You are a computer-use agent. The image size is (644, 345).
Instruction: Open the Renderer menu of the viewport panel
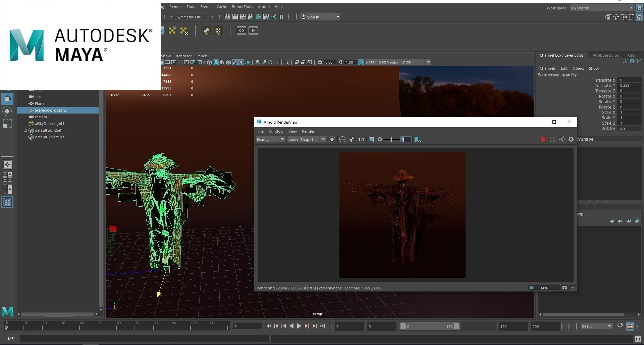183,56
